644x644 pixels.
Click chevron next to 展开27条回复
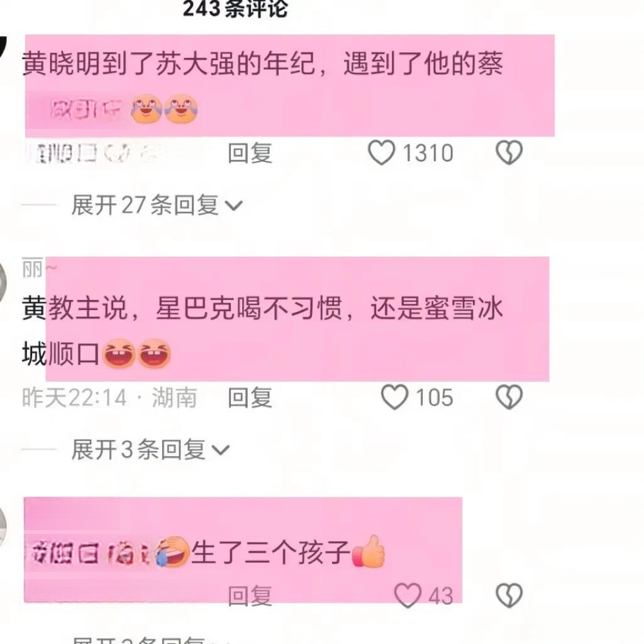[x=234, y=206]
